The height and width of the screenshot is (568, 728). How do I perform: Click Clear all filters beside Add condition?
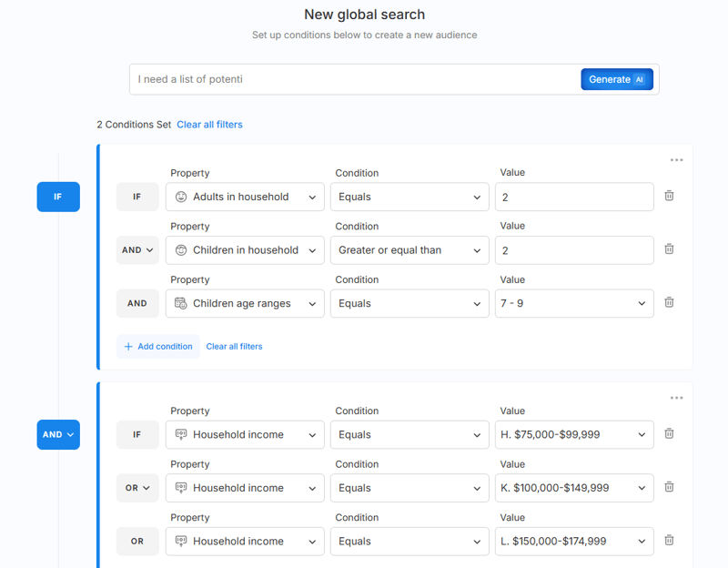[234, 347]
